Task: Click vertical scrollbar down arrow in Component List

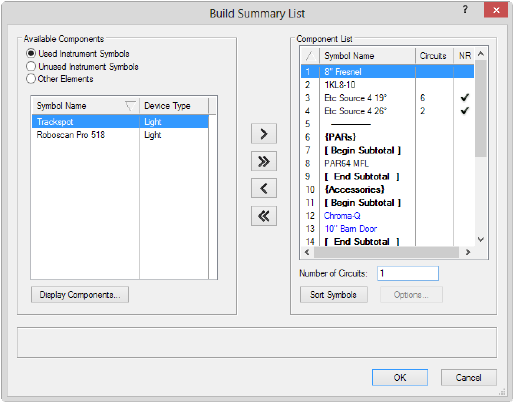Action: 481,239
